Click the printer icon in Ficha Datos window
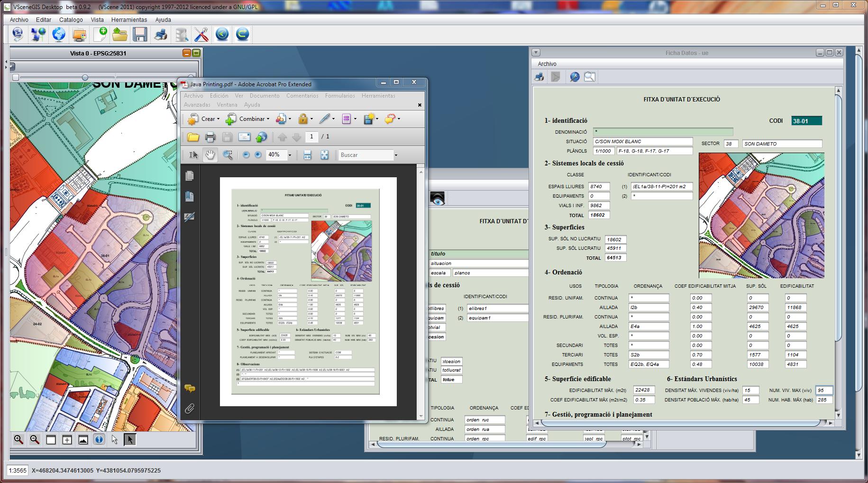Image resolution: width=868 pixels, height=483 pixels. coord(539,76)
